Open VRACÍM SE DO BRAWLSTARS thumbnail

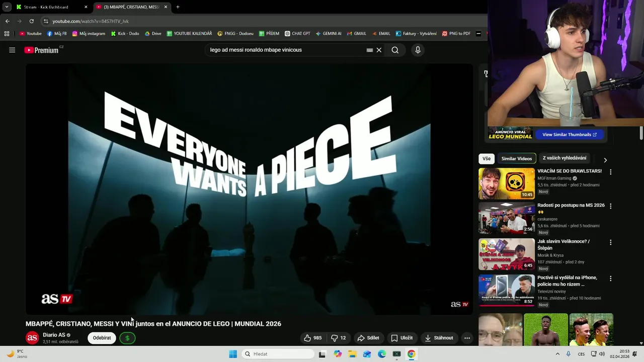click(507, 184)
